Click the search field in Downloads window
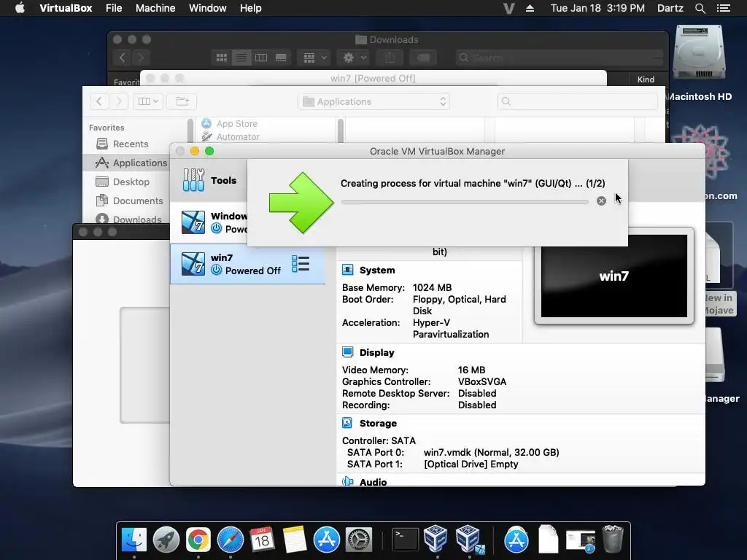 [559, 58]
